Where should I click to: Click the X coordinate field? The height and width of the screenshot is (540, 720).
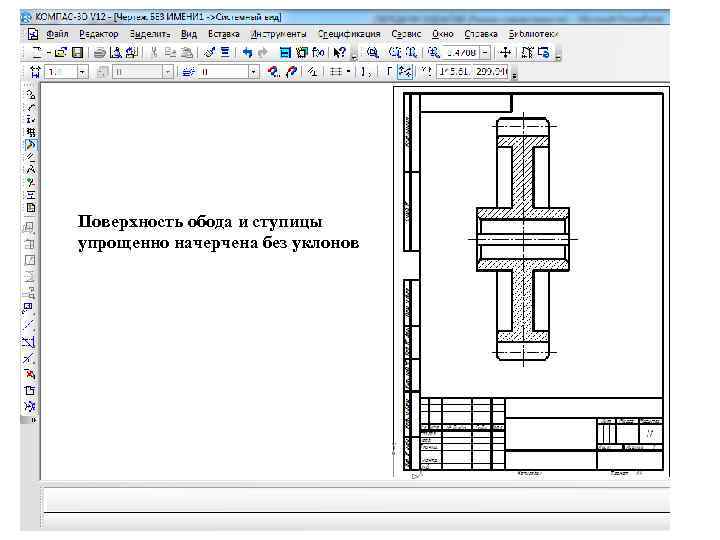(x=454, y=72)
